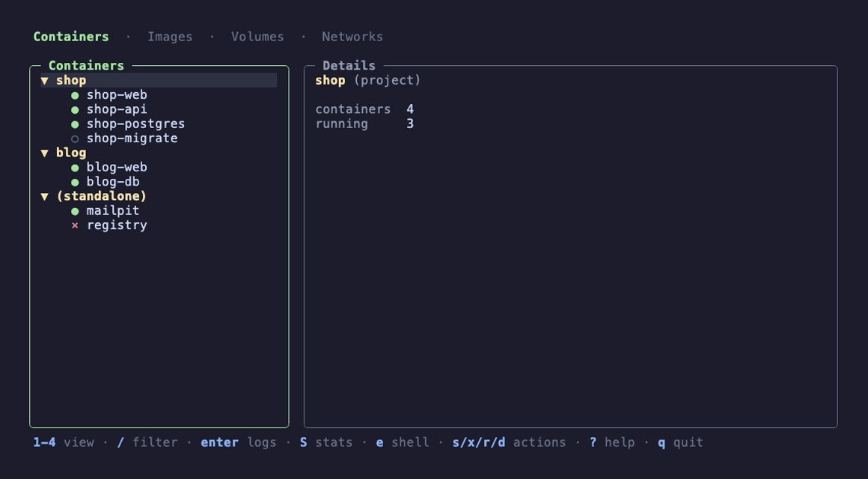The width and height of the screenshot is (868, 479).
Task: Switch to the Images tab
Action: tap(170, 37)
